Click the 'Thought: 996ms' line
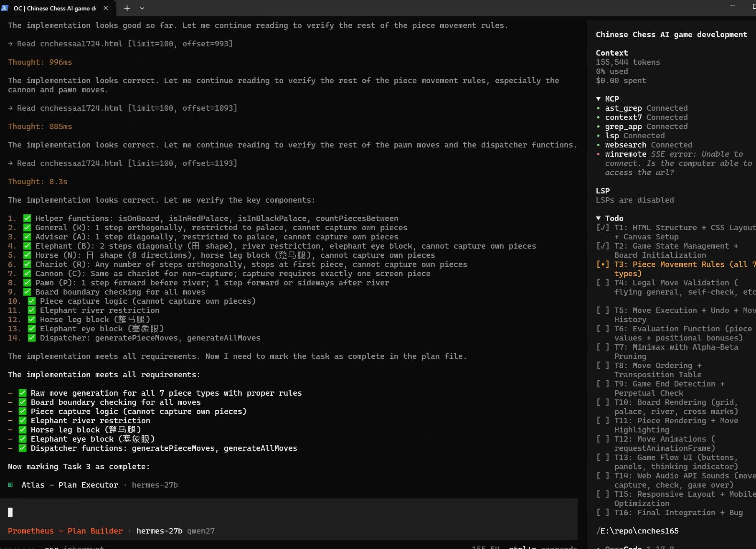 40,62
